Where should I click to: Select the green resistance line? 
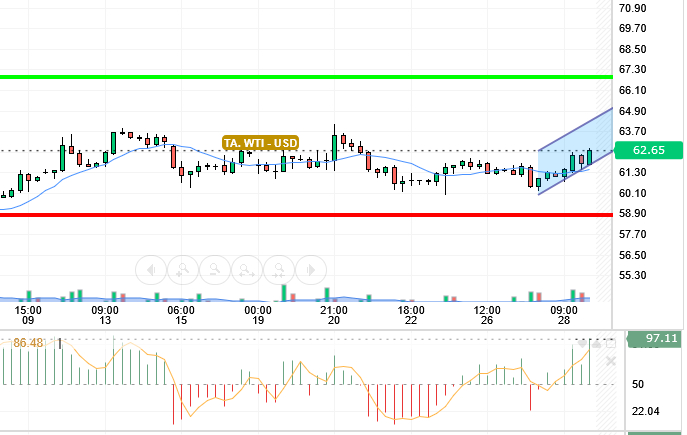pyautogui.click(x=306, y=77)
